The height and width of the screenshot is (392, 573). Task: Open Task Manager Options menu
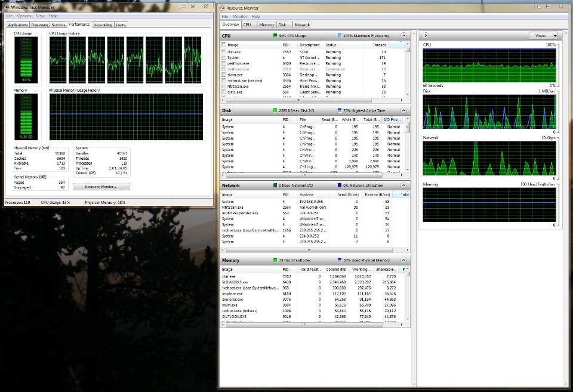point(24,16)
